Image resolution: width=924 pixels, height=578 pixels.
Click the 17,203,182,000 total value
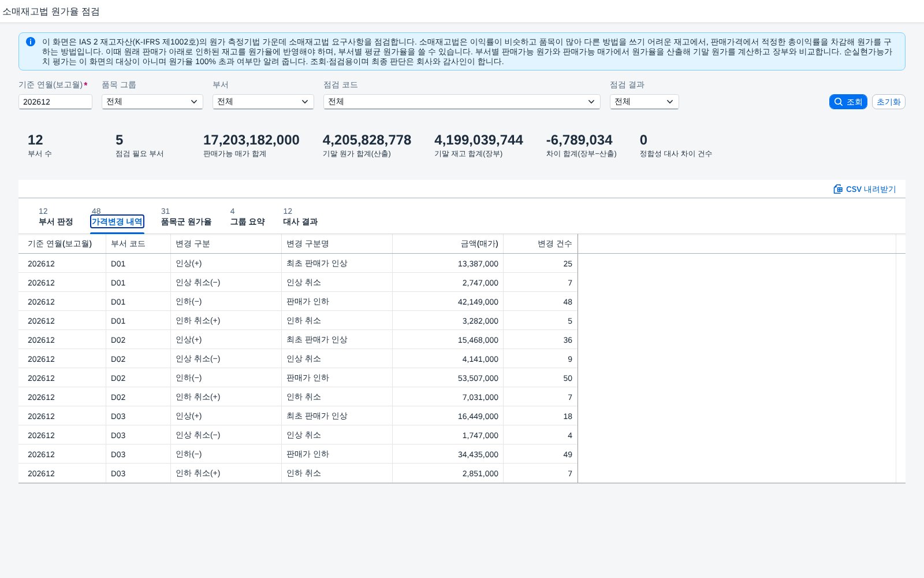pyautogui.click(x=251, y=140)
